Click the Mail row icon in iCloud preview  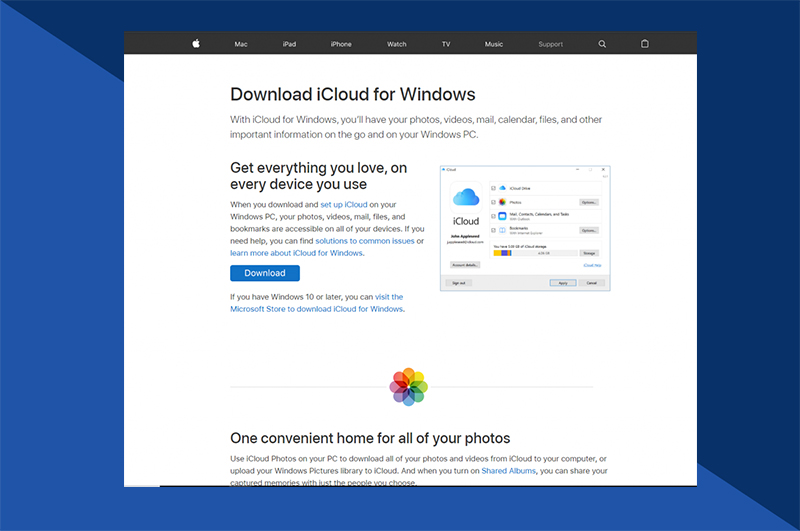(x=503, y=216)
